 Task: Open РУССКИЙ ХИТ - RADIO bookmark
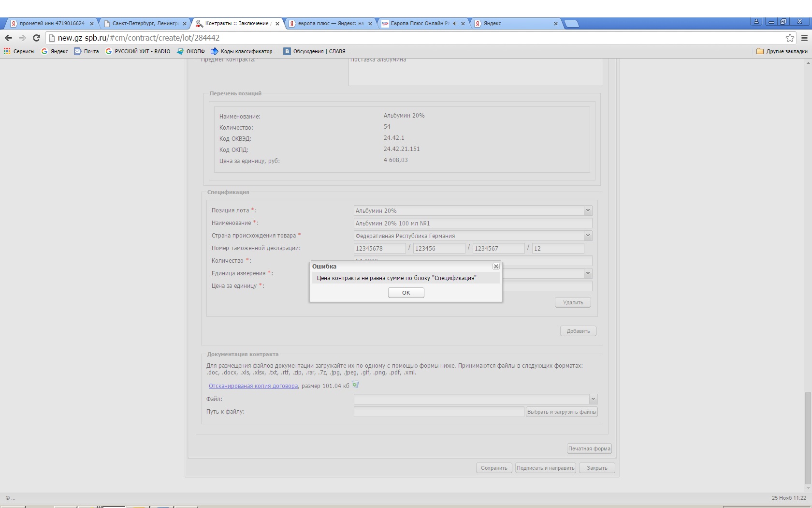pyautogui.click(x=138, y=51)
